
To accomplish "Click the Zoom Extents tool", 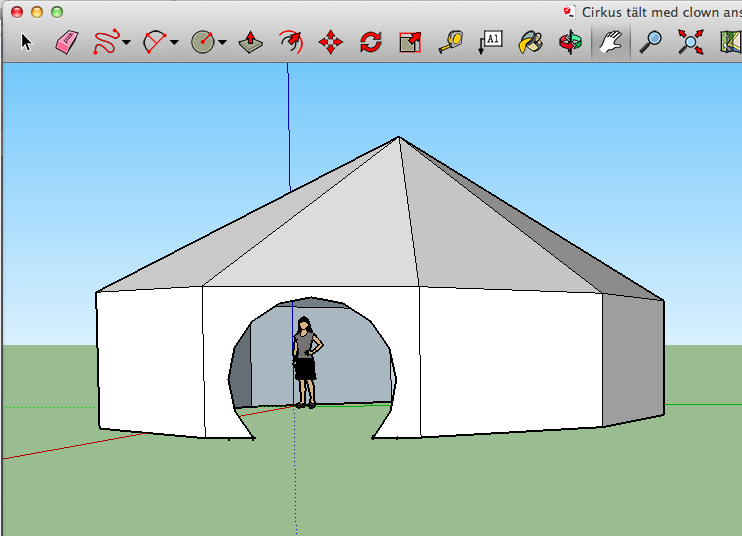I will pyautogui.click(x=690, y=42).
